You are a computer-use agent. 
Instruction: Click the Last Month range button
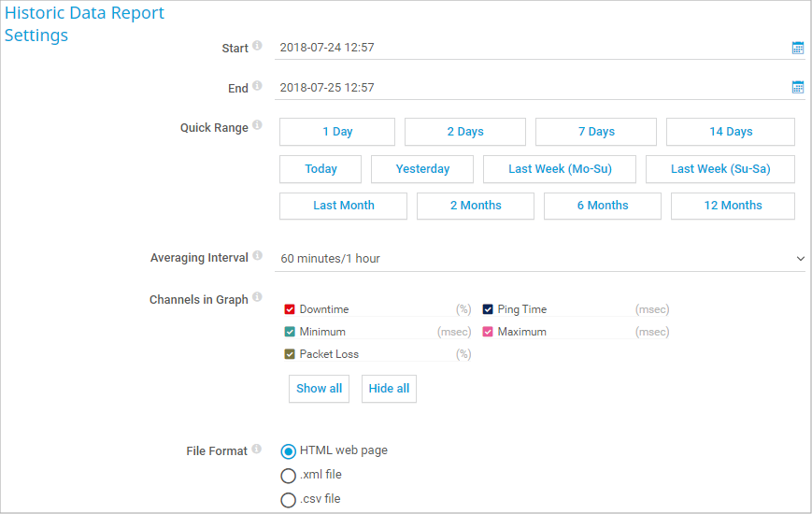[343, 206]
